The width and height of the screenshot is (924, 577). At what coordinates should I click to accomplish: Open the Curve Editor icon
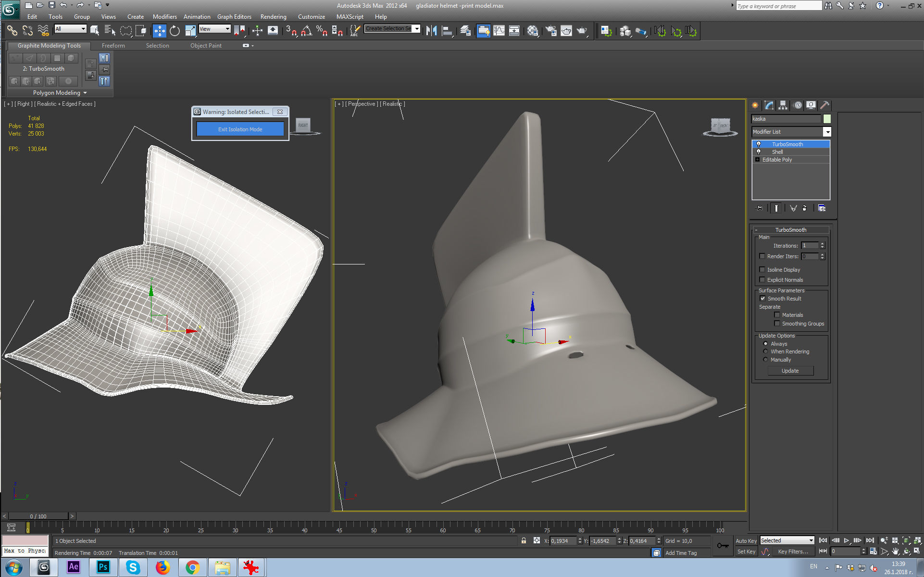[x=499, y=31]
